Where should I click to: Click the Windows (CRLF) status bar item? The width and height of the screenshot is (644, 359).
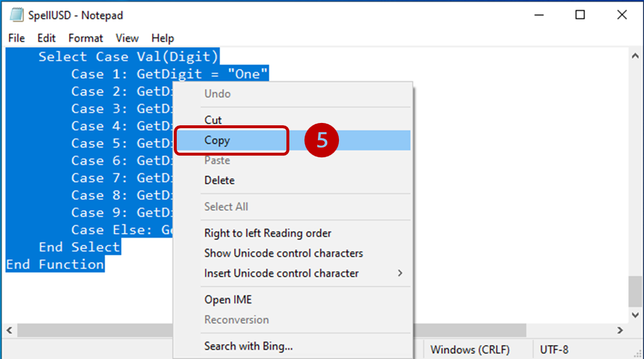[x=471, y=349]
